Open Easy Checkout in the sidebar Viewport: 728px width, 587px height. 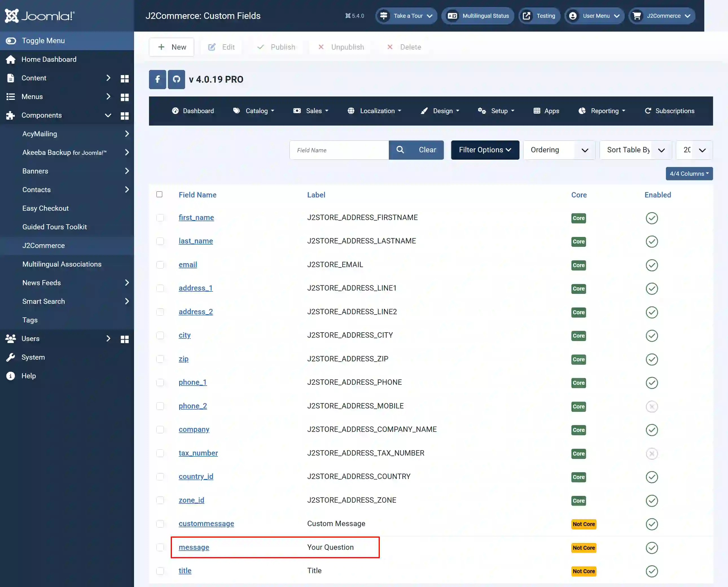45,208
